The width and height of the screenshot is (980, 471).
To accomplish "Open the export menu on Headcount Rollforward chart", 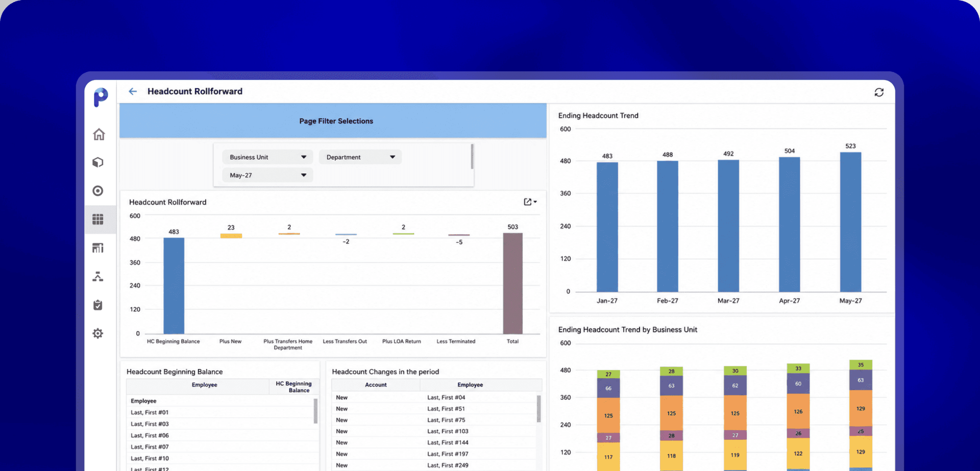I will click(x=530, y=202).
